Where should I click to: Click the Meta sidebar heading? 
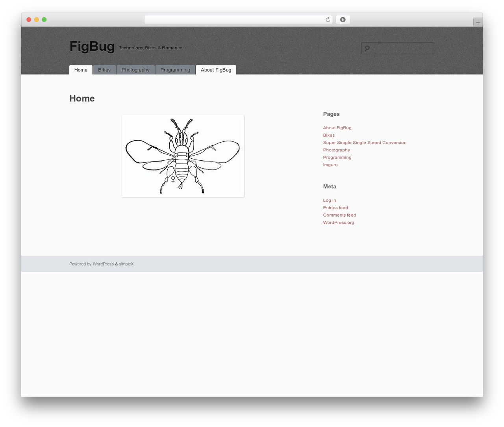coord(330,187)
